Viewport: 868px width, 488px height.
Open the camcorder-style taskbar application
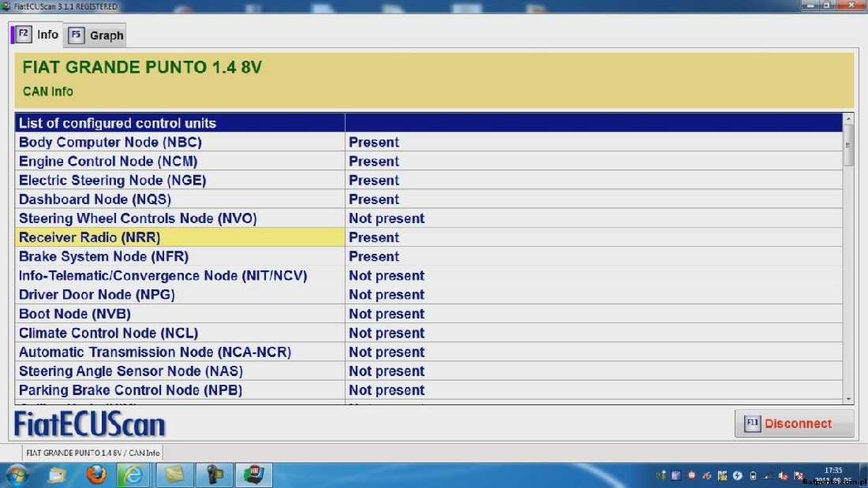(x=215, y=475)
